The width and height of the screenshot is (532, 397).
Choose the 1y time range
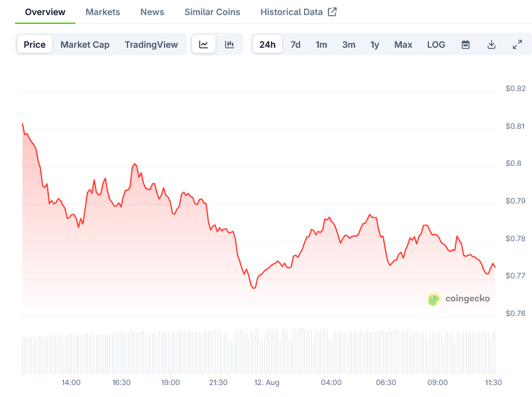coord(374,45)
